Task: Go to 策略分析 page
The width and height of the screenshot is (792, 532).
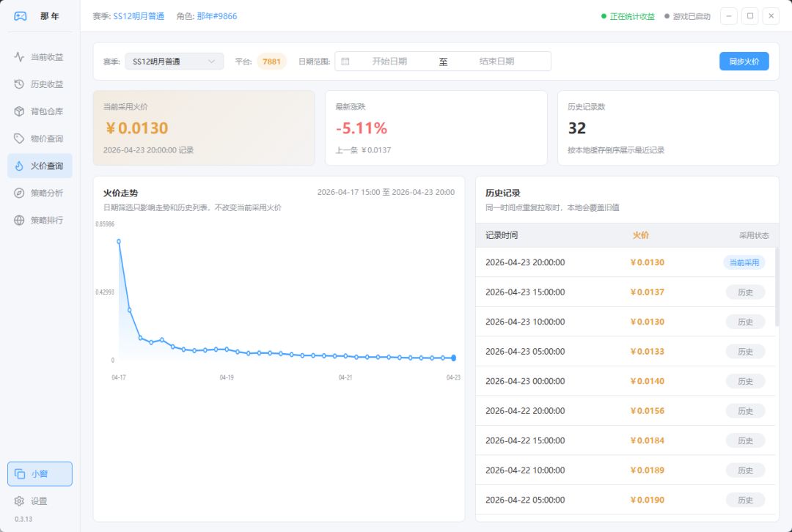Action: [x=40, y=193]
